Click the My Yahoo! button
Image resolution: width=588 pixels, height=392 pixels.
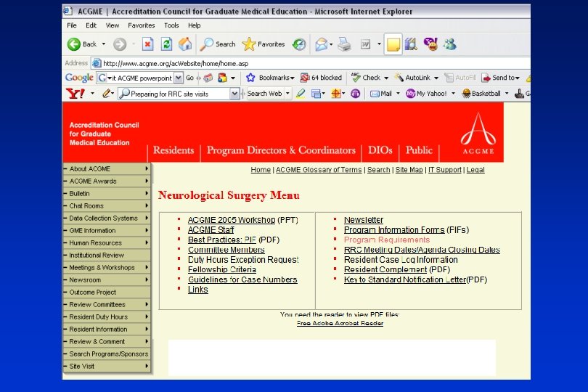426,94
